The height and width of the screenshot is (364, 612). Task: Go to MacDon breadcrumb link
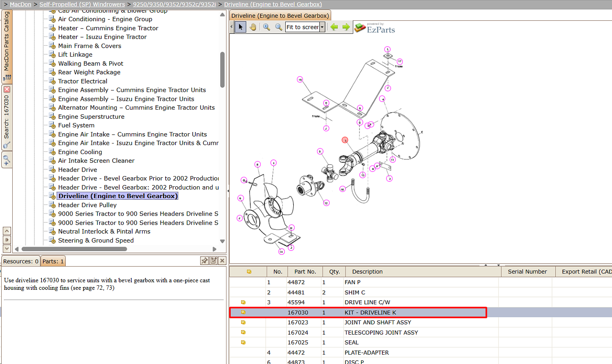click(x=20, y=4)
